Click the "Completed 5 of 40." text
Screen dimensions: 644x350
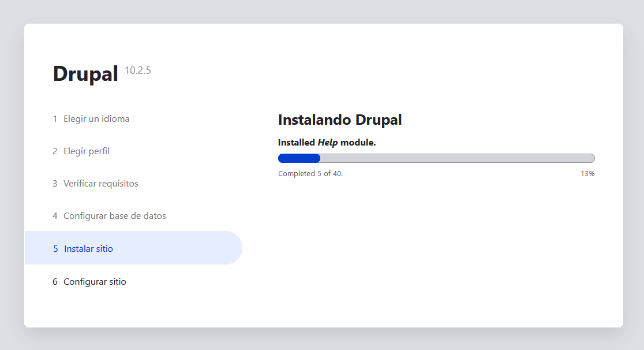[x=310, y=174]
